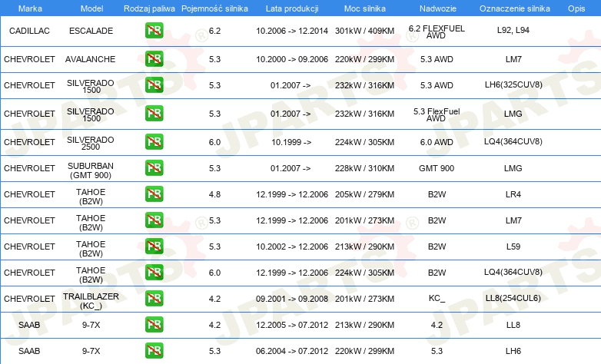Click the fuel icon in the Cadillac Escalade row
601x364 pixels.
click(154, 31)
